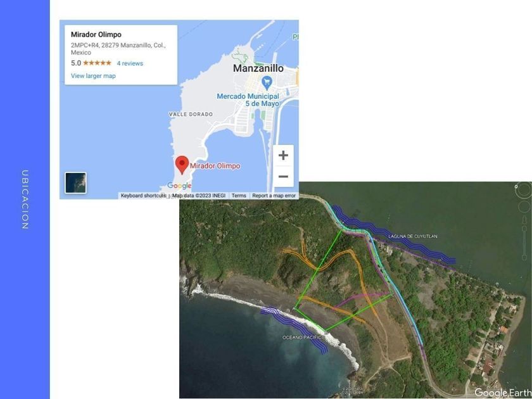Open the Terms link on the map
The height and width of the screenshot is (399, 532).
239,196
